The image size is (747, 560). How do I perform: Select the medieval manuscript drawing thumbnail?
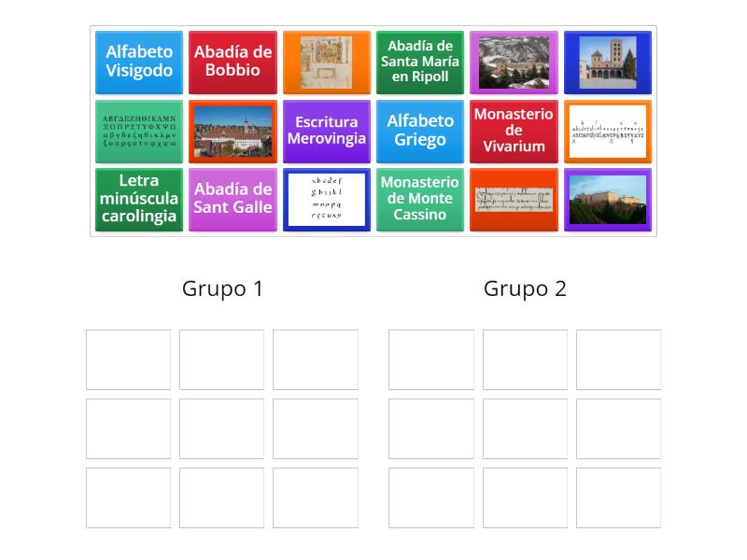pyautogui.click(x=327, y=63)
